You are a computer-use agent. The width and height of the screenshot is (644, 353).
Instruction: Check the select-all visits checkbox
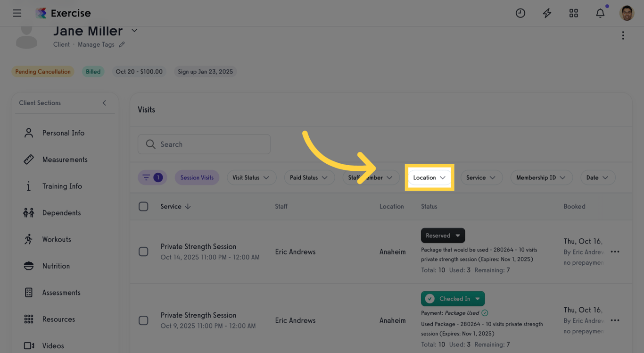143,207
